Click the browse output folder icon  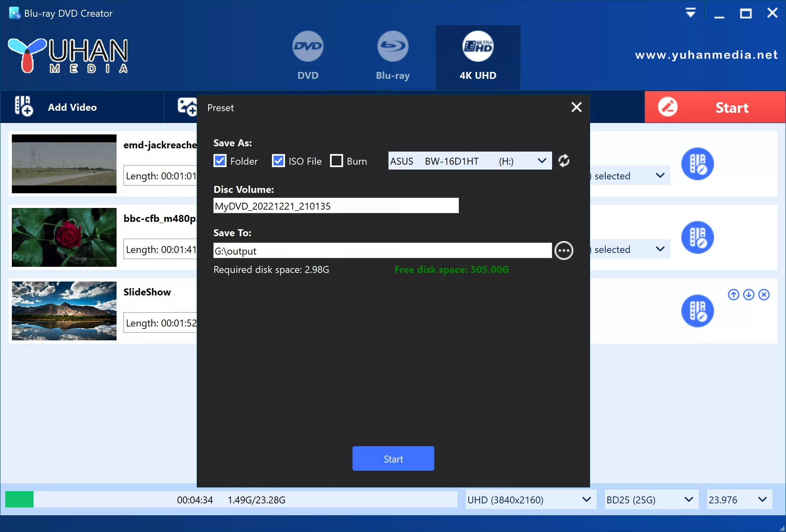click(x=563, y=250)
